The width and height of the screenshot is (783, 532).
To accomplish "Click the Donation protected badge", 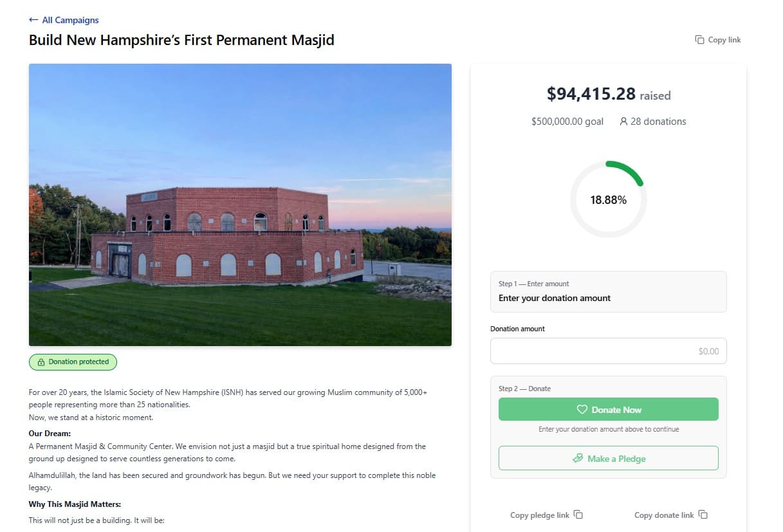I will click(73, 362).
